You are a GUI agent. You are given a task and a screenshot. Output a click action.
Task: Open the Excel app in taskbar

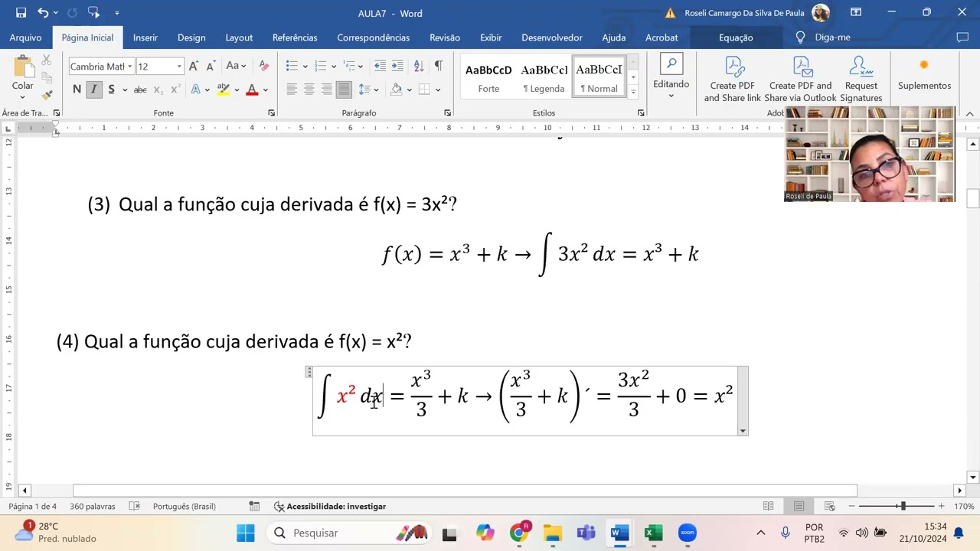pos(653,533)
